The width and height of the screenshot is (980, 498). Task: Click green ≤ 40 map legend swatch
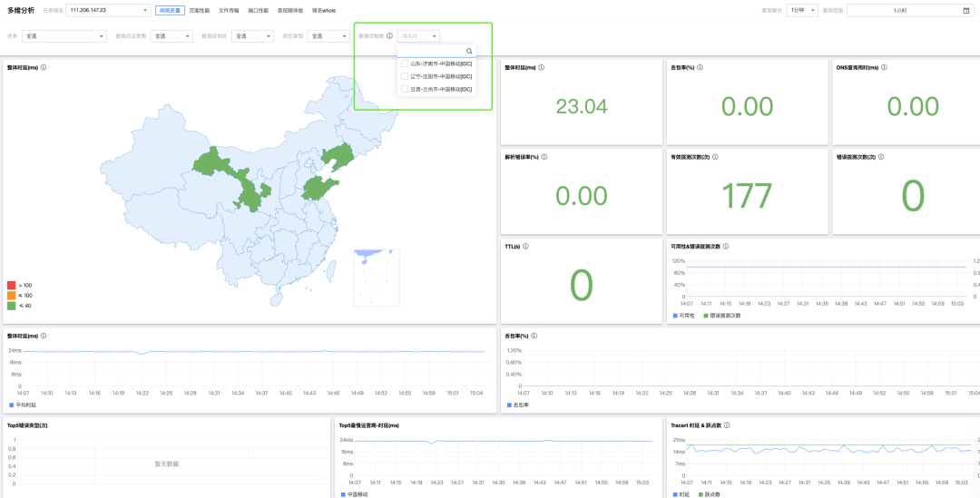click(x=11, y=306)
